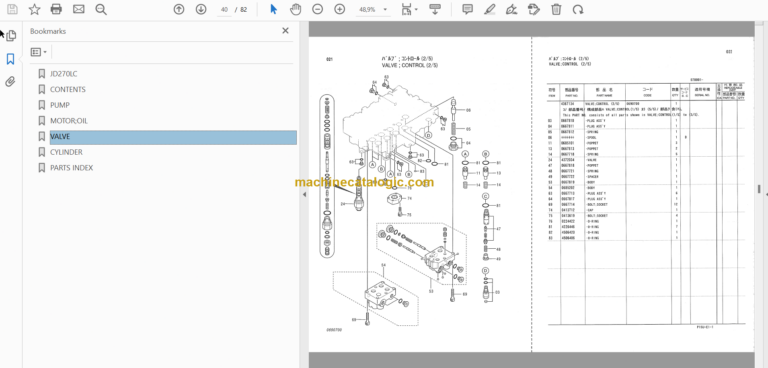This screenshot has height=368, width=768.
Task: Click the scrolling mode toolbar icon
Action: pos(435,9)
